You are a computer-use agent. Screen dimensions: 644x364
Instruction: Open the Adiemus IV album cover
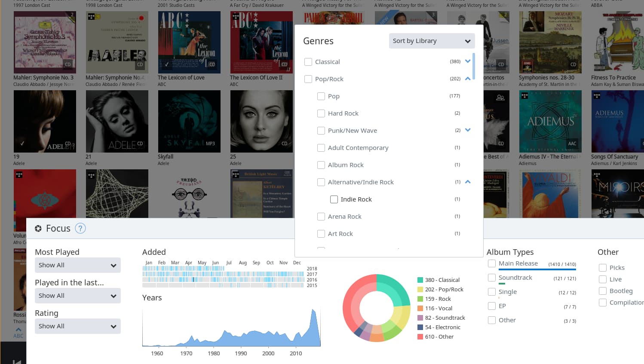[550, 121]
